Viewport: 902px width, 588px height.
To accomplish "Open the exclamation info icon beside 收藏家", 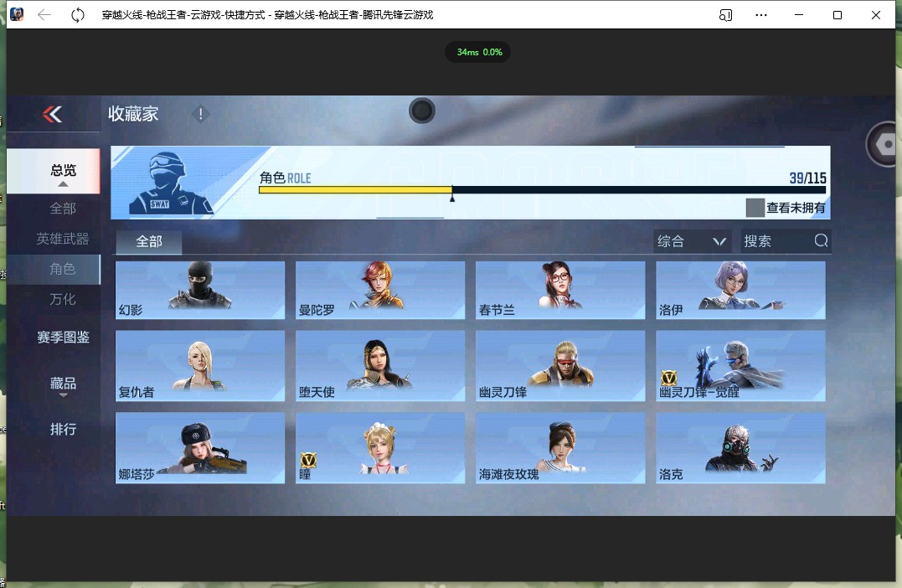I will click(200, 114).
